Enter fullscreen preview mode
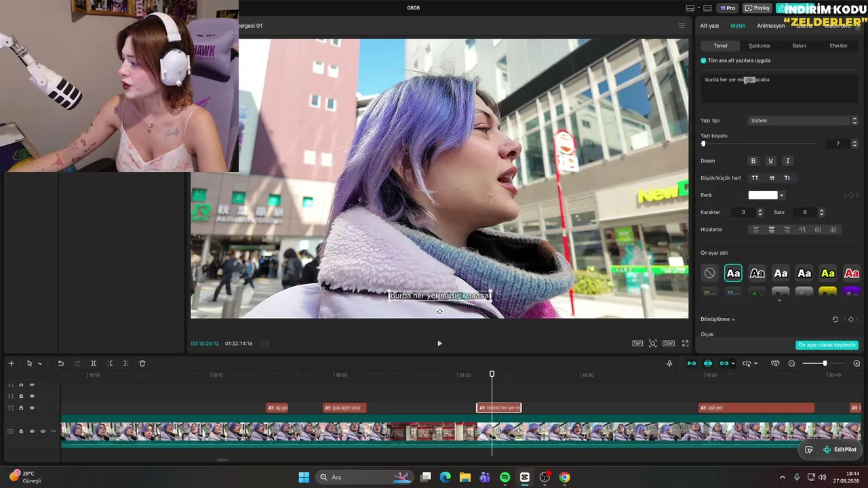This screenshot has height=488, width=868. [x=685, y=344]
